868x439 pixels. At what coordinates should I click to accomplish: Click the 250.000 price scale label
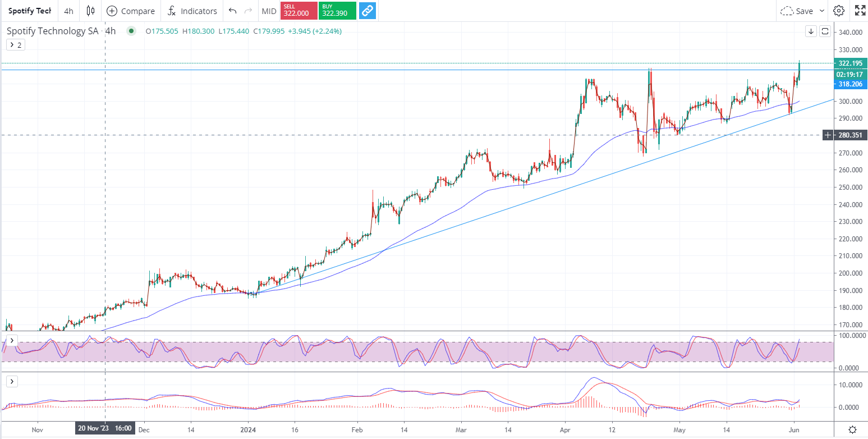pyautogui.click(x=850, y=187)
